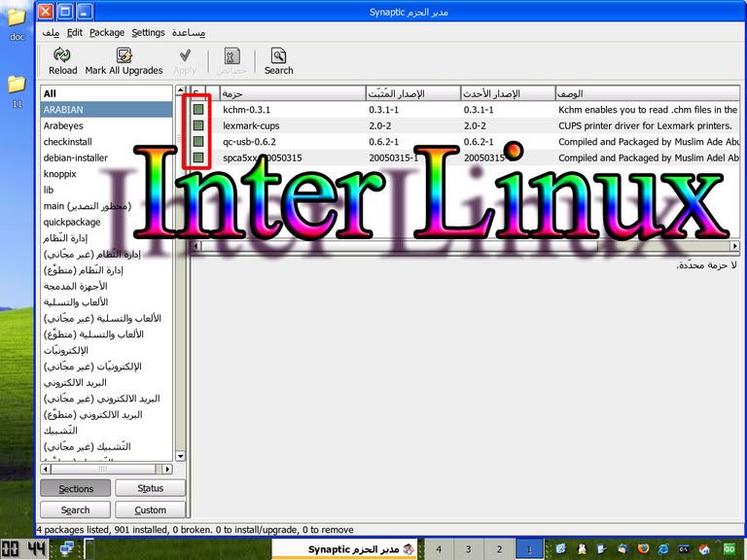Viewport: 747px width, 560px height.
Task: Click the Reload toolbar icon
Action: (62, 55)
